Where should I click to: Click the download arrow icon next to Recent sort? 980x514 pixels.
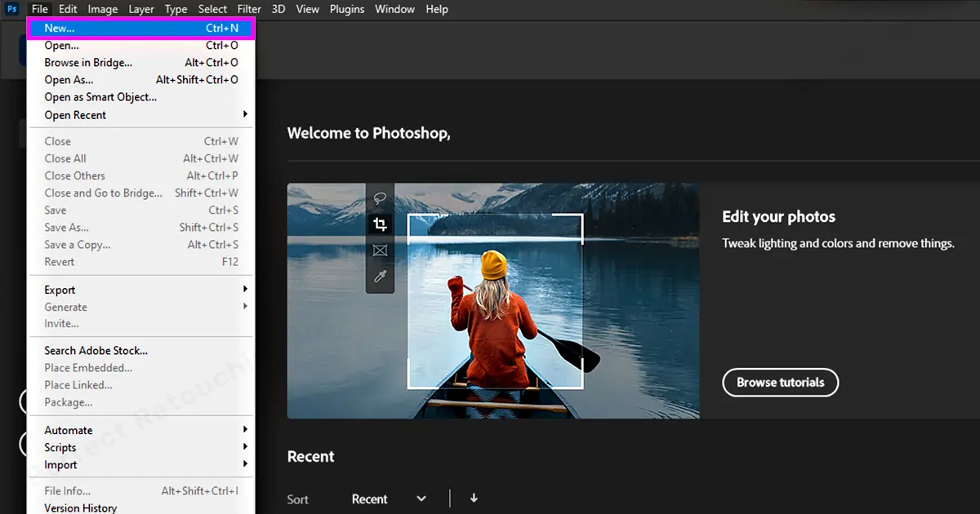point(474,498)
